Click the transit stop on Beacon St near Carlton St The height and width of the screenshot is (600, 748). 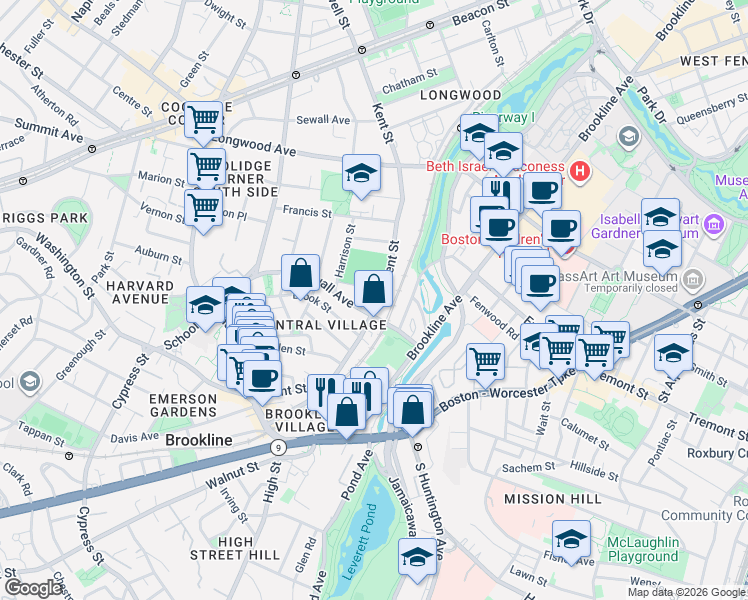tap(430, 25)
